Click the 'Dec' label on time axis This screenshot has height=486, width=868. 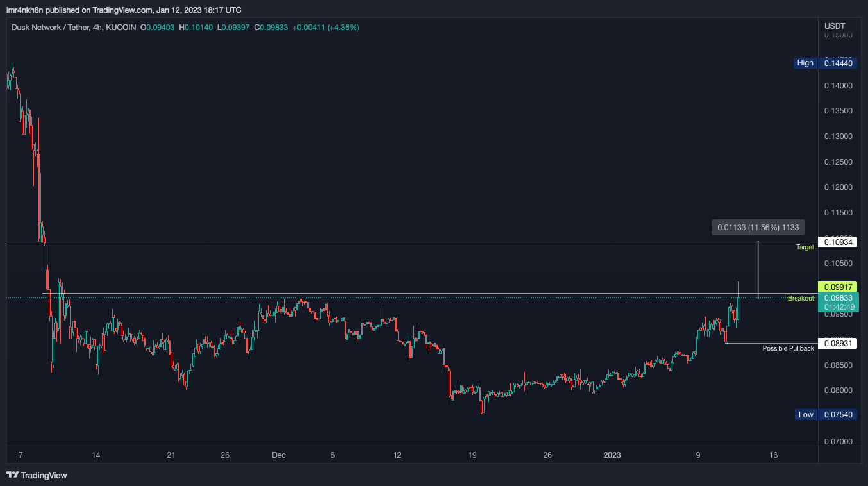pyautogui.click(x=278, y=455)
